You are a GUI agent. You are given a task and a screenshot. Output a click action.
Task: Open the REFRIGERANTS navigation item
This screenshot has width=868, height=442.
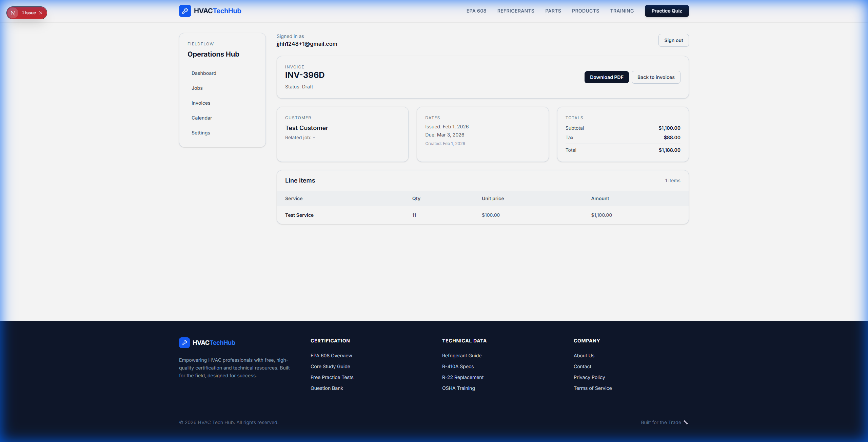coord(515,10)
